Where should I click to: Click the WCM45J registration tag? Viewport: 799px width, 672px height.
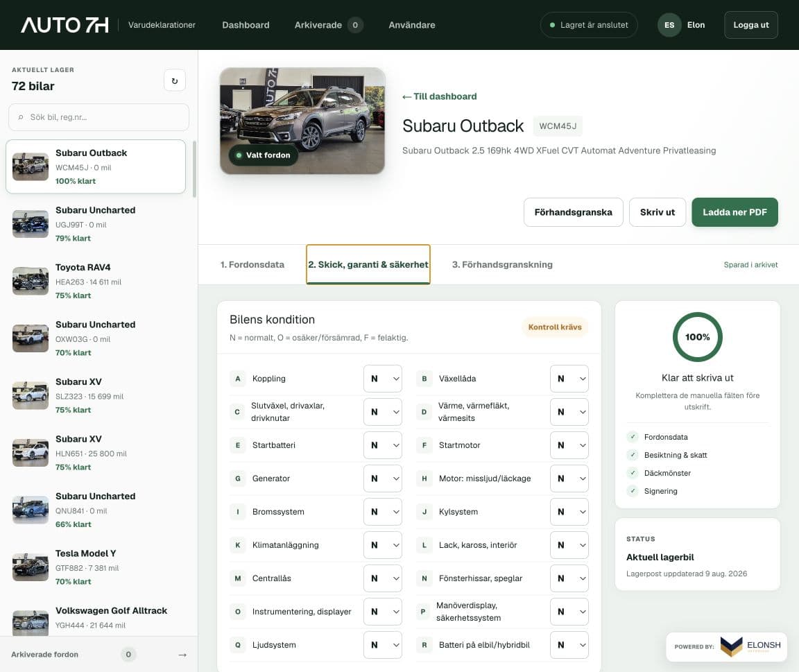(558, 126)
